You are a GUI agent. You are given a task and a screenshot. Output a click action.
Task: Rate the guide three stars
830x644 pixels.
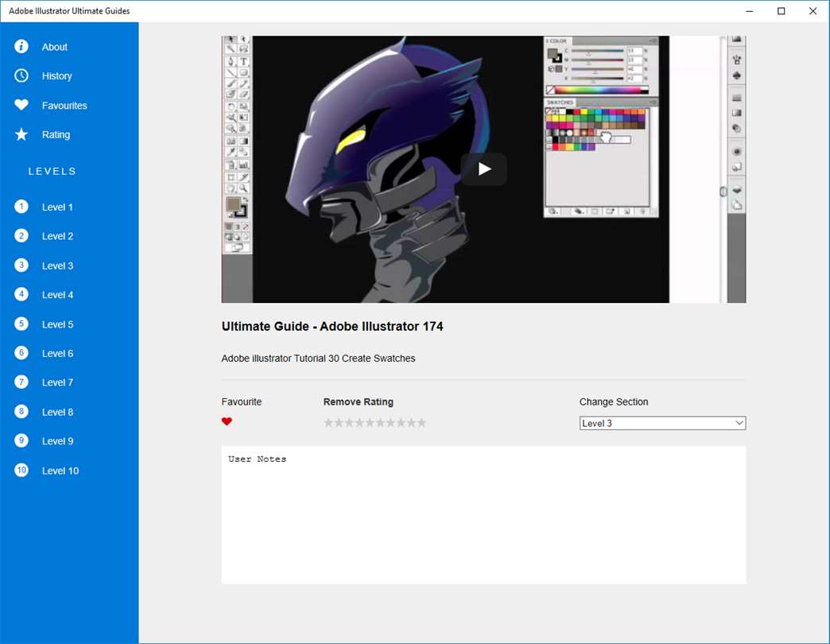349,422
